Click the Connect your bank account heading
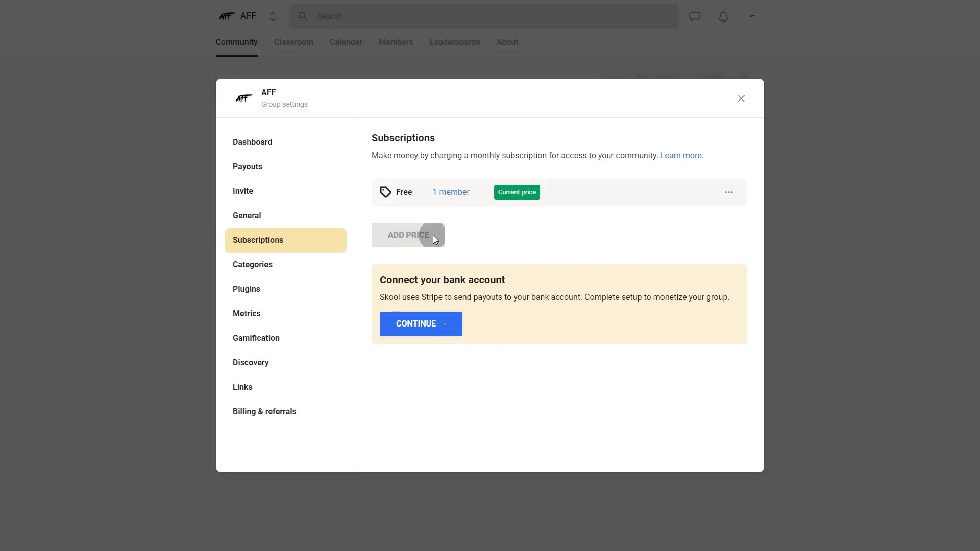Screen dimensions: 980x551 [442, 280]
